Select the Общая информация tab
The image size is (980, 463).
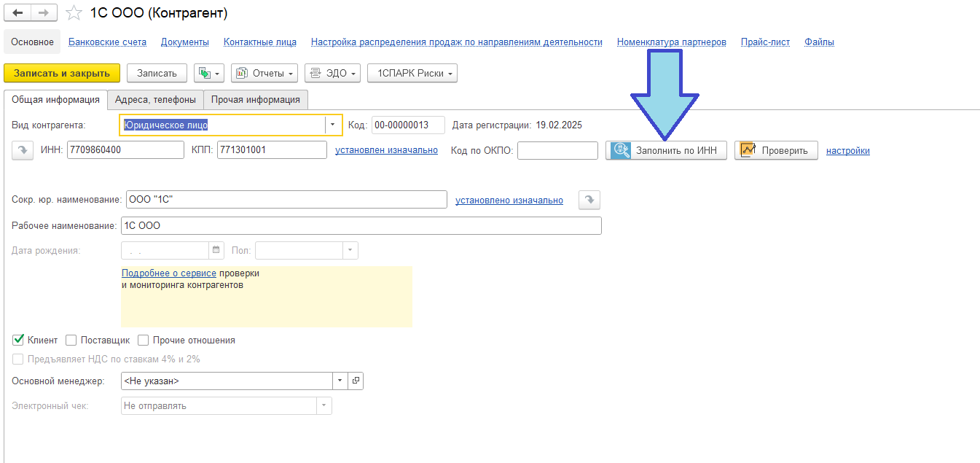pos(56,100)
